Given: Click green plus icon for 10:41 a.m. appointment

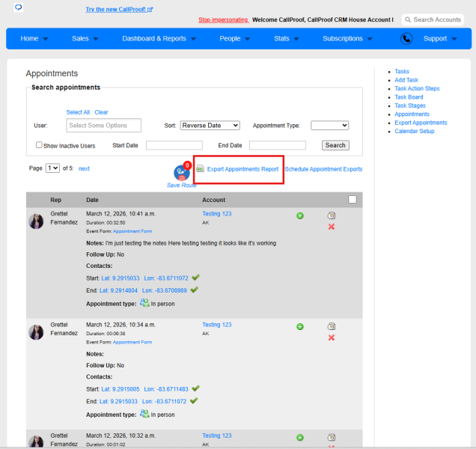Looking at the screenshot, I should coord(300,216).
